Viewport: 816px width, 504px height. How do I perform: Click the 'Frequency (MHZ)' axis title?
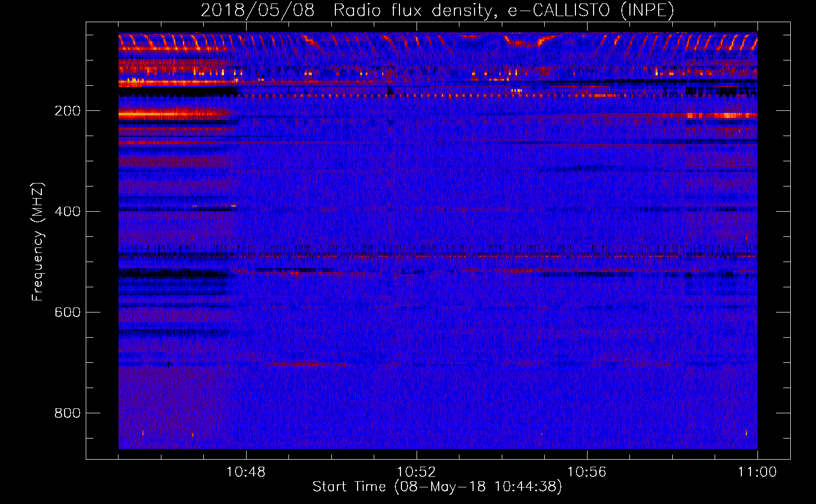(x=38, y=241)
